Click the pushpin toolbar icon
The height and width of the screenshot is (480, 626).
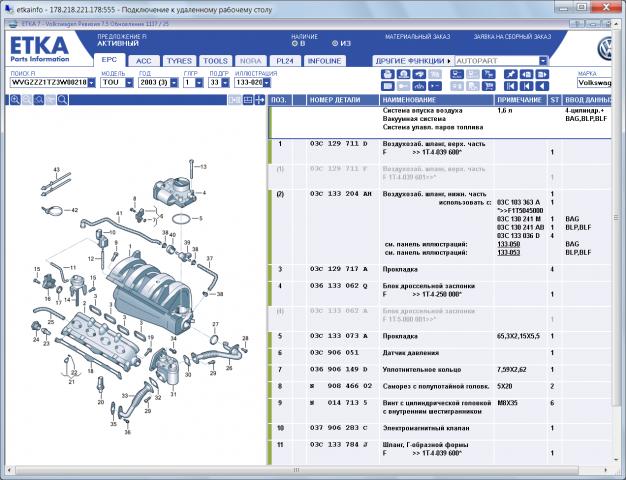click(511, 74)
